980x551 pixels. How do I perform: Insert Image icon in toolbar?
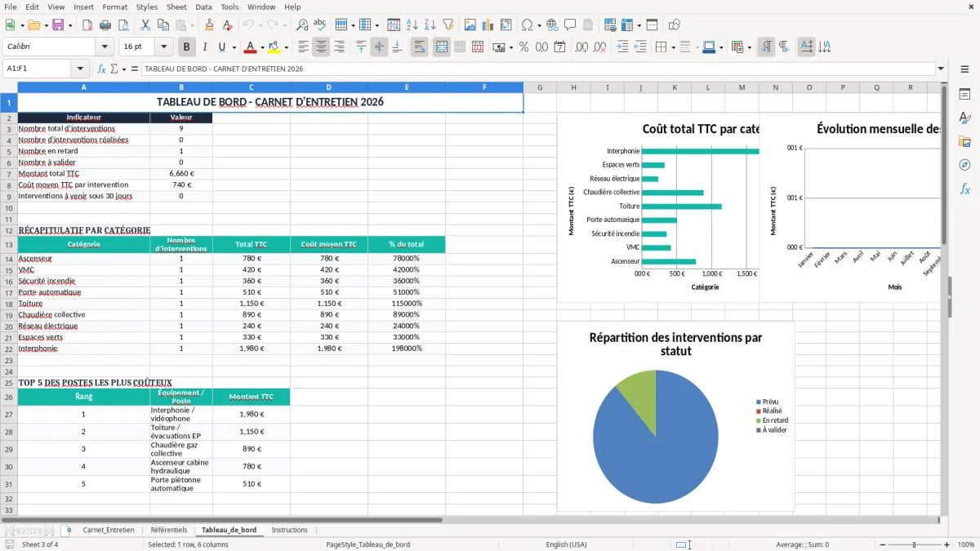point(470,25)
